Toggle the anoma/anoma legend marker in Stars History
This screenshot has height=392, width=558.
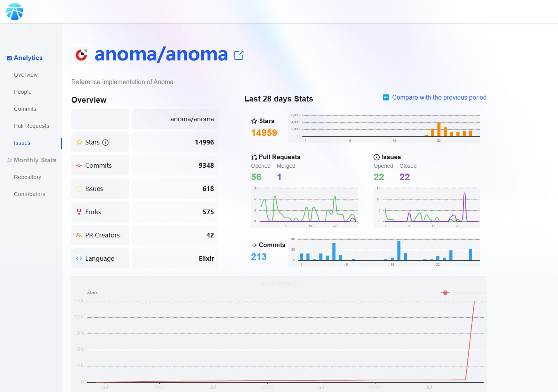(x=445, y=293)
